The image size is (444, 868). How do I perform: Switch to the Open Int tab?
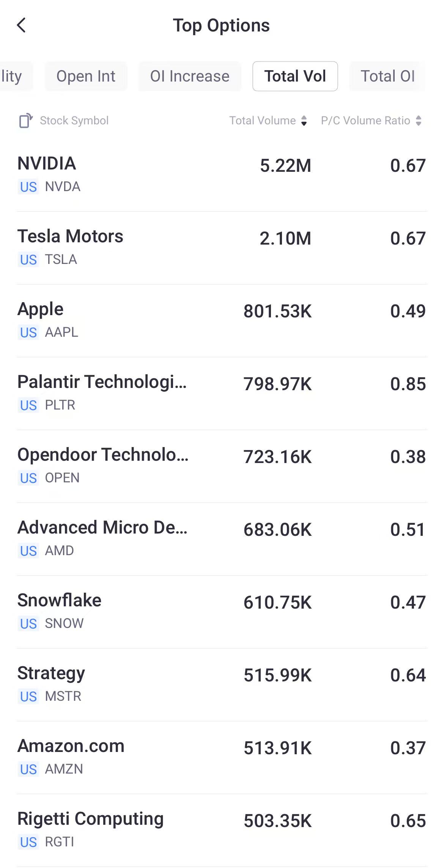click(x=86, y=76)
